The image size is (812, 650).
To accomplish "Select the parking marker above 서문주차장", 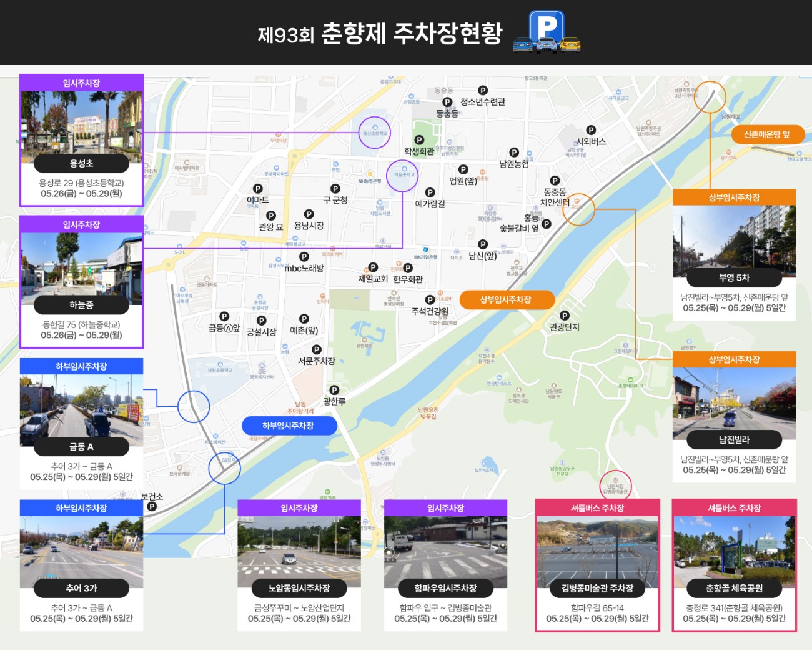I will [x=317, y=350].
